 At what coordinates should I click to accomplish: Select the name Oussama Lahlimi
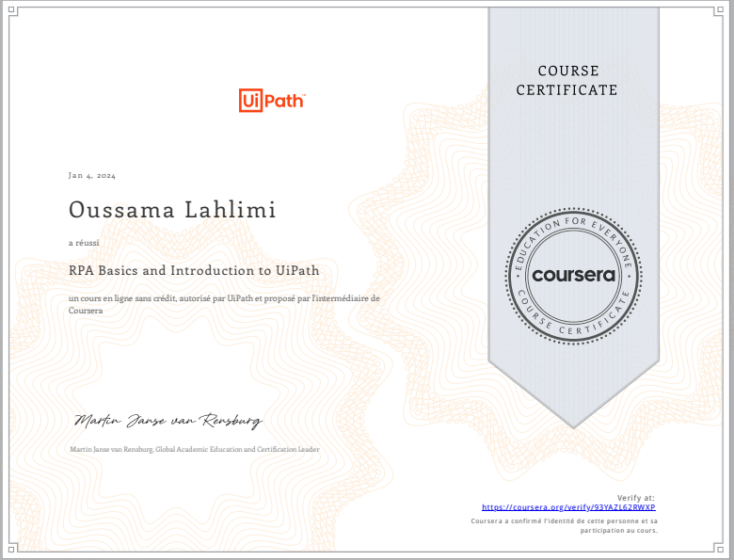pos(172,209)
